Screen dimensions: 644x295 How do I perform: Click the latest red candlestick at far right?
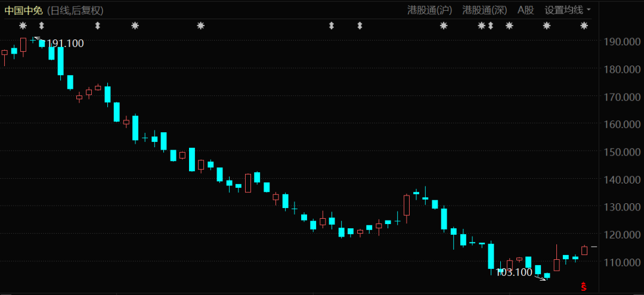584,250
